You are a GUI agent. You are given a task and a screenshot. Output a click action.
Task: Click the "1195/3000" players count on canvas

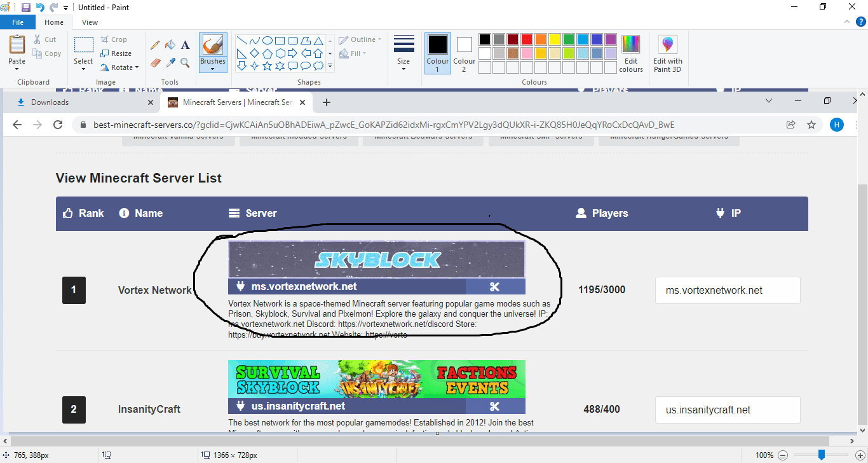(x=602, y=290)
